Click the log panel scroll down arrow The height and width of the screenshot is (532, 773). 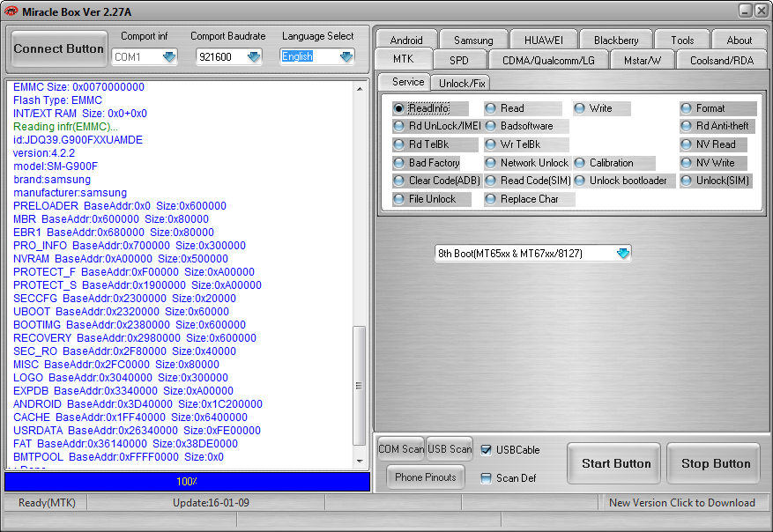coord(360,462)
